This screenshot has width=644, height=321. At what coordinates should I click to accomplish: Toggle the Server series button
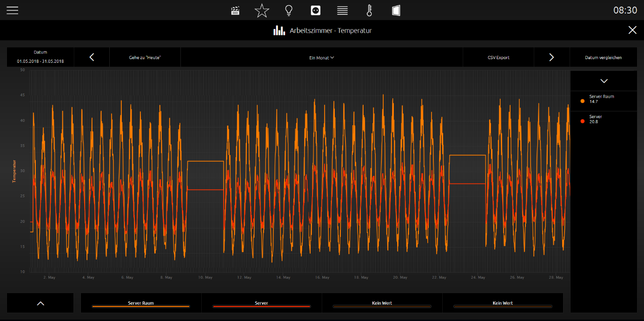point(261,303)
